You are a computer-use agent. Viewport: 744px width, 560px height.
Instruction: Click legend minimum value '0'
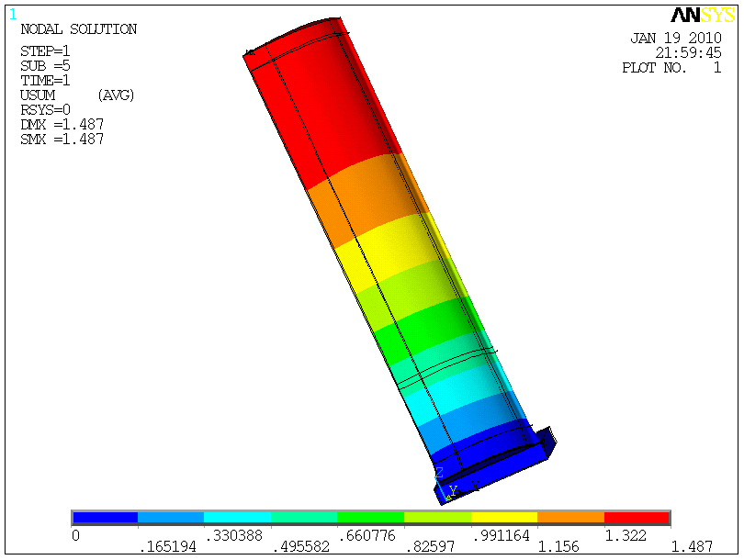76,535
